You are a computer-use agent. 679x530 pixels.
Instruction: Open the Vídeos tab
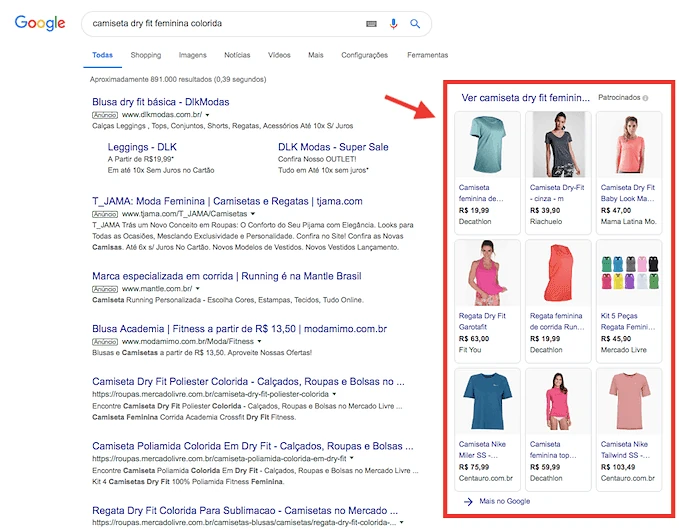point(279,55)
